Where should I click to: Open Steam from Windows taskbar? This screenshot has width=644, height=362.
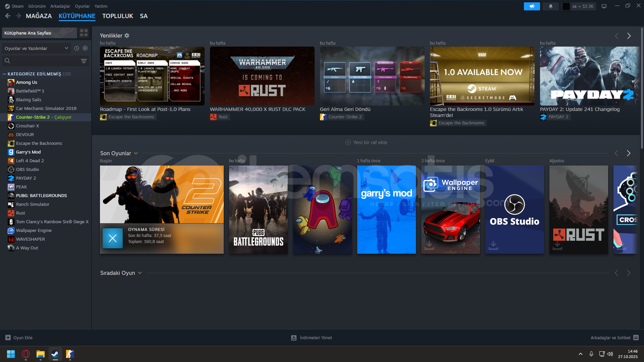[55, 354]
